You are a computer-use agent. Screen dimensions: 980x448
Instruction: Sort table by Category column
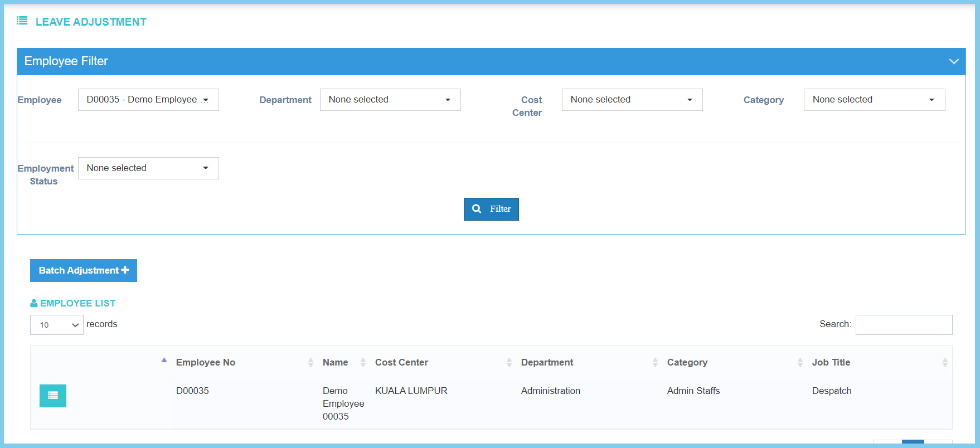[687, 362]
